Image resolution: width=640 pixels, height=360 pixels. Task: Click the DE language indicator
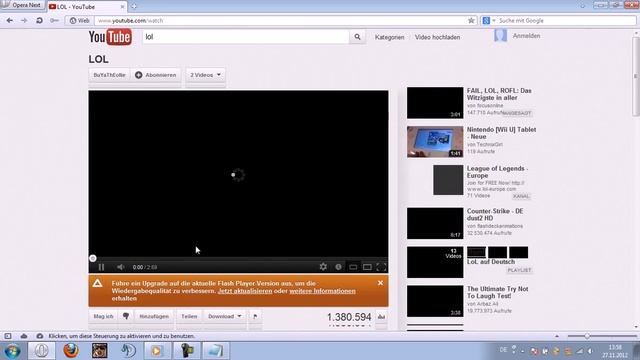[x=503, y=350]
